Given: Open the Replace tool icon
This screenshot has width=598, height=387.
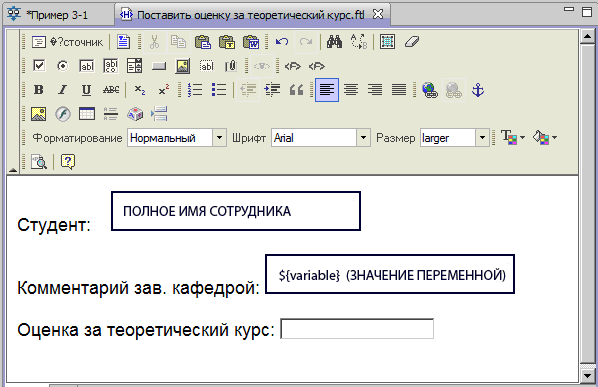Looking at the screenshot, I should point(358,42).
